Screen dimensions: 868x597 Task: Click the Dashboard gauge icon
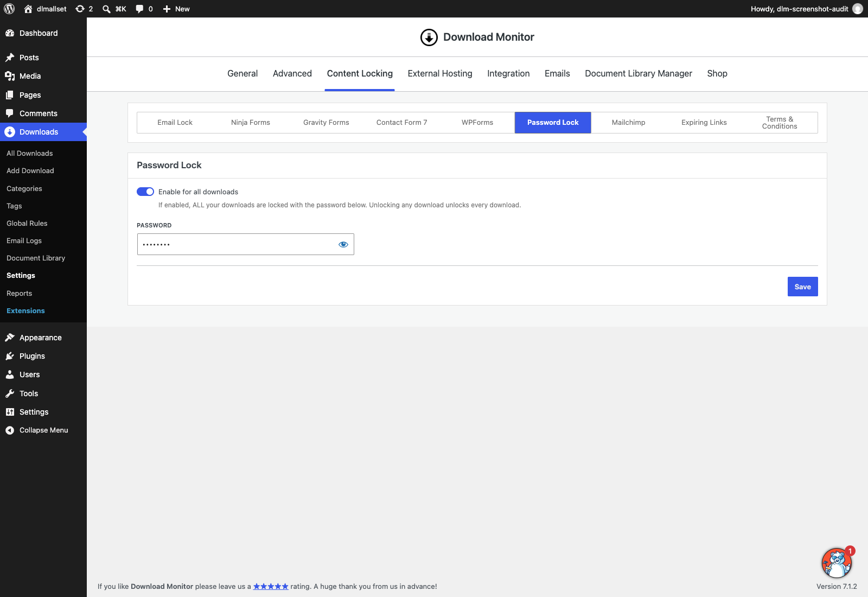(10, 33)
